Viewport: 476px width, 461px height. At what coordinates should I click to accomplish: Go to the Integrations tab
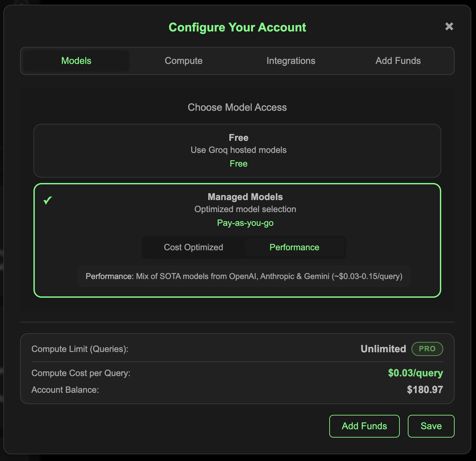point(290,61)
